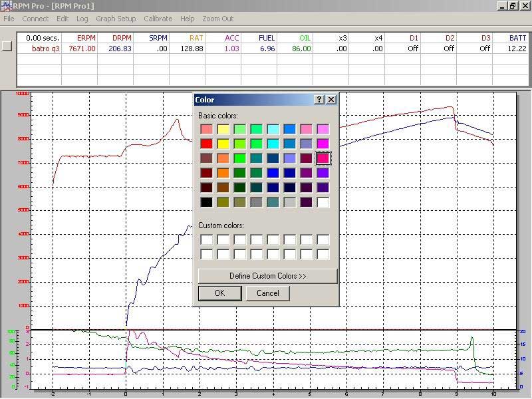Choose the bright cyan swatch below light cyan
This screenshot has height=399, width=532.
273,144
